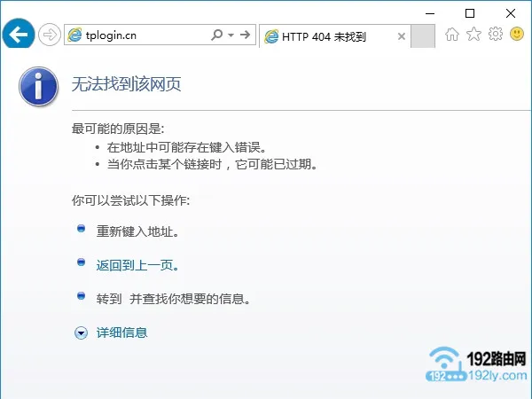Click the 详细信息 text link

[121, 332]
